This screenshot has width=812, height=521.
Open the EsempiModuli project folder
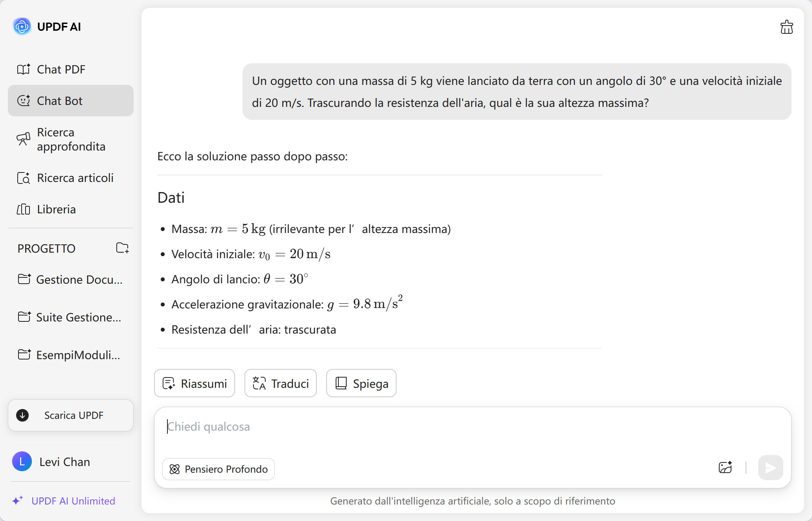click(71, 355)
